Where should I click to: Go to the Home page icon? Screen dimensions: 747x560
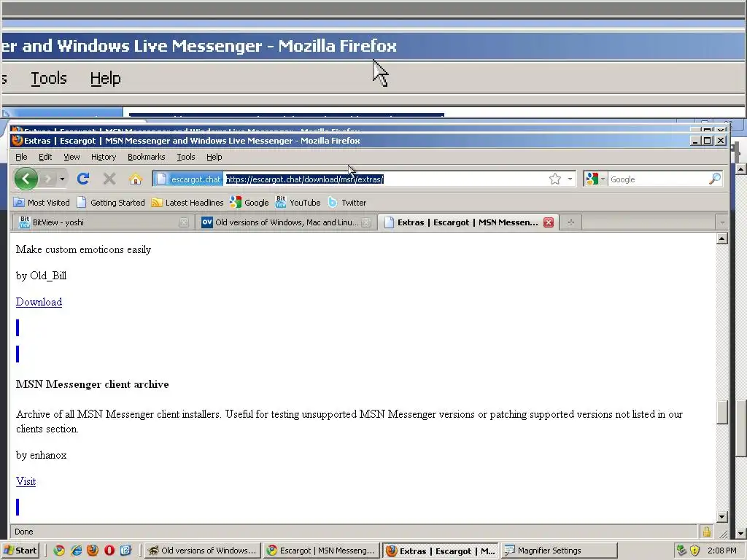pos(136,179)
